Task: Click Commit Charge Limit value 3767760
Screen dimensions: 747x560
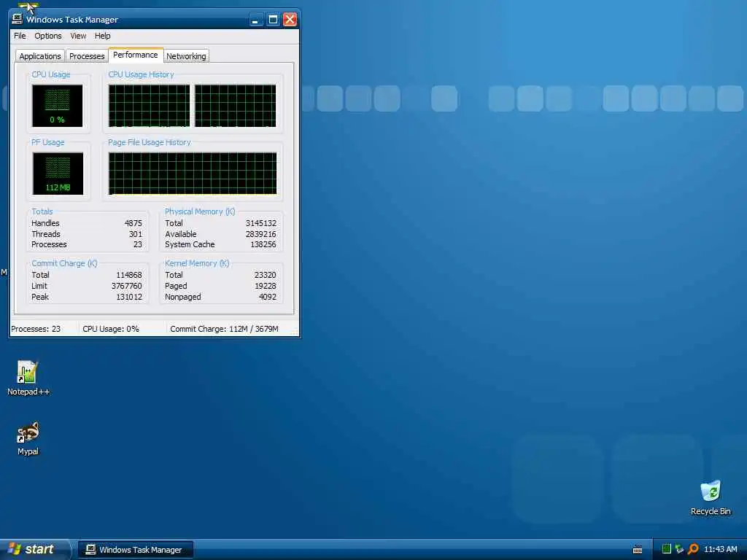Action: pos(127,286)
